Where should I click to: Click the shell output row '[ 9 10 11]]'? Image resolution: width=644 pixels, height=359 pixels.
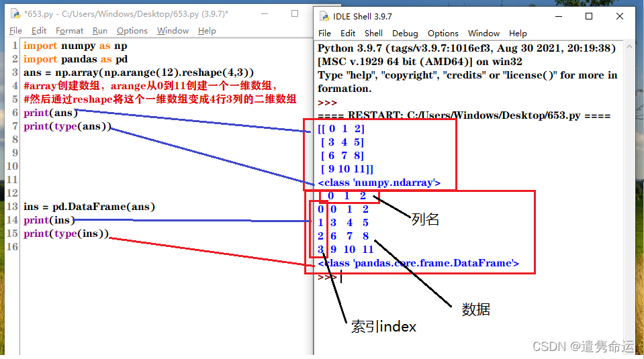347,169
